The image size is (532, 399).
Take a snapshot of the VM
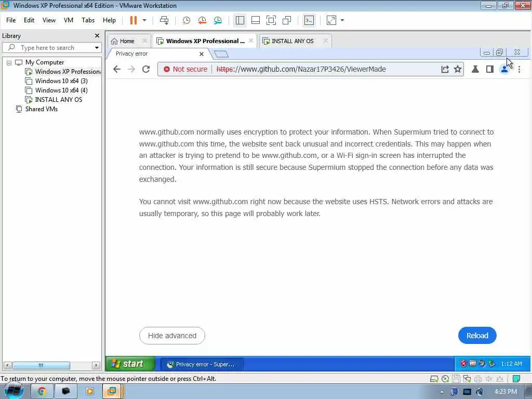tap(187, 20)
